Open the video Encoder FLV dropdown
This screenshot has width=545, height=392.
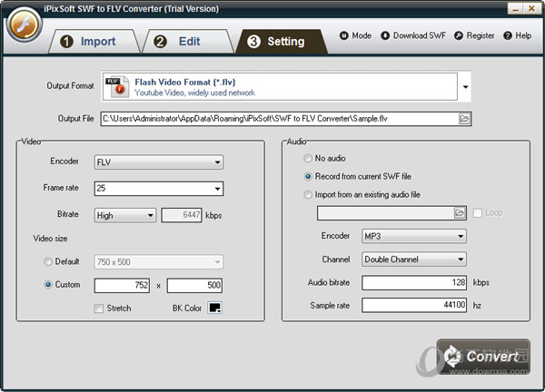159,162
